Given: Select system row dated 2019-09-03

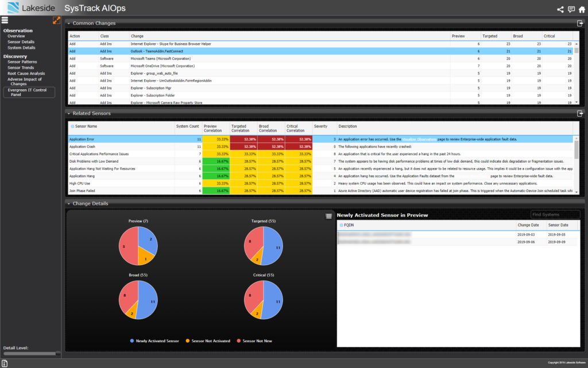Looking at the screenshot, I should pos(458,235).
